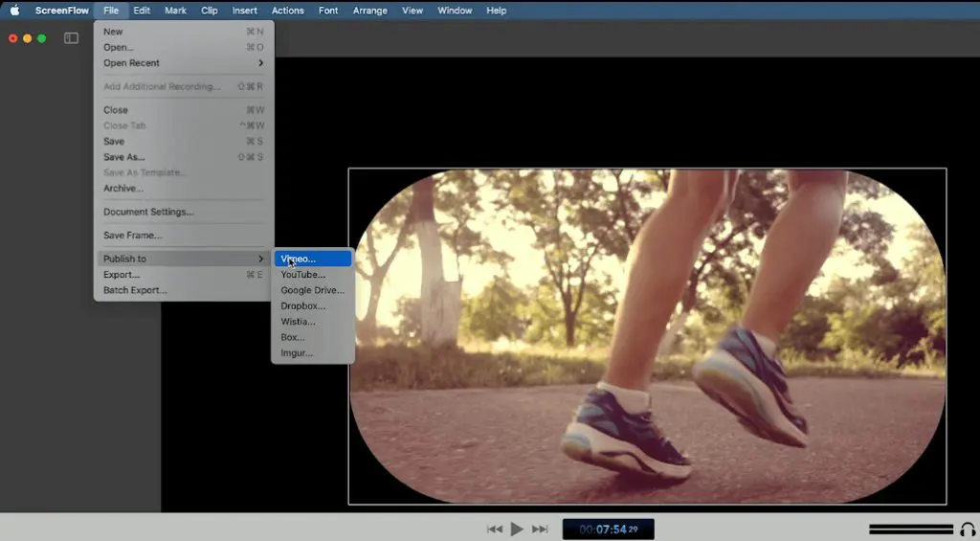Viewport: 980px width, 541px height.
Task: Select Close in the File menu
Action: (x=184, y=109)
